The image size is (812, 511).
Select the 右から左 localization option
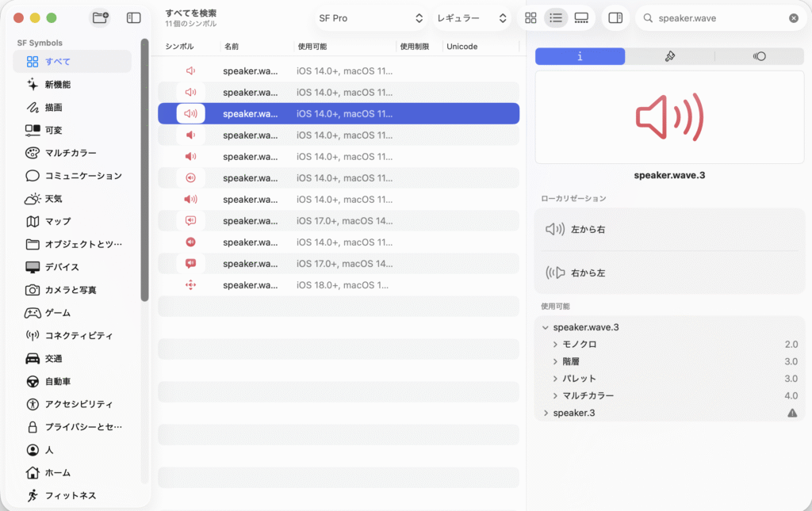(588, 273)
